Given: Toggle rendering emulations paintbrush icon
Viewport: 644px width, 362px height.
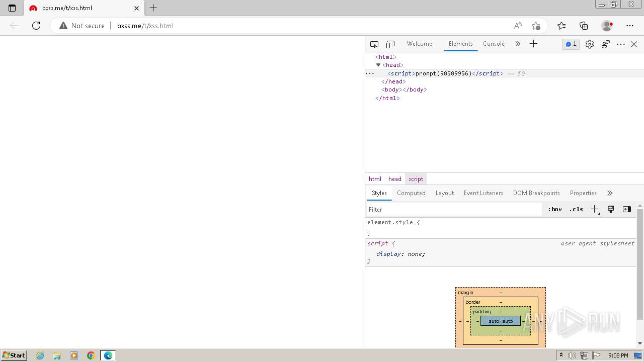Looking at the screenshot, I should [611, 209].
